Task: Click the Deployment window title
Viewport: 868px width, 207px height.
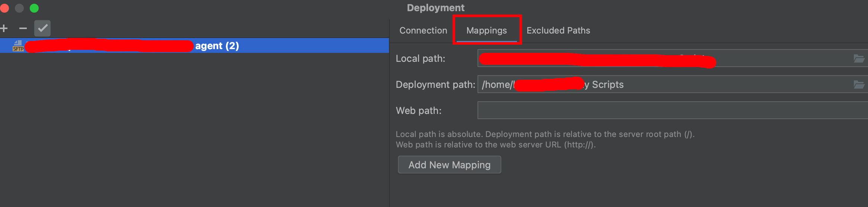Action: (435, 8)
